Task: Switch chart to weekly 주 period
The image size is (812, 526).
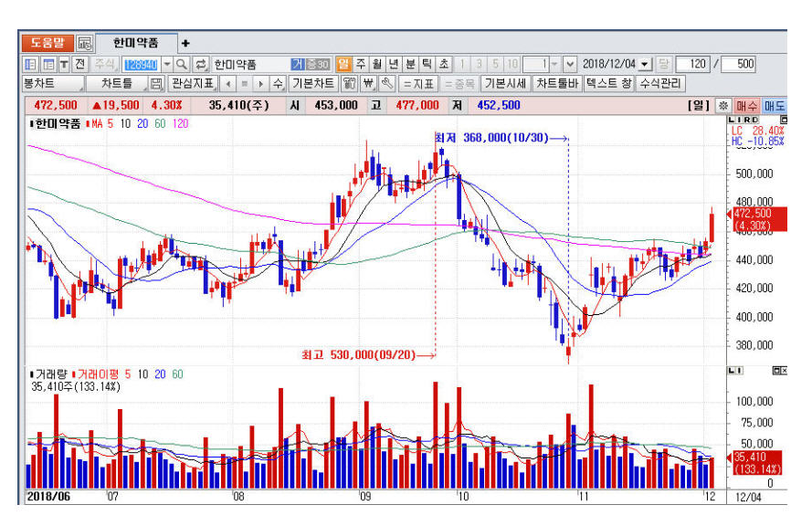Action: [x=360, y=65]
